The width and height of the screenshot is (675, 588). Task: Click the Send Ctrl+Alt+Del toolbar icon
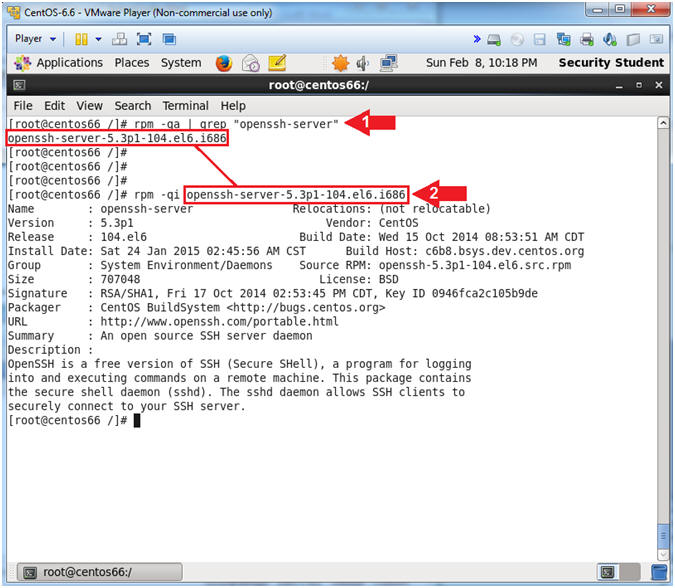(x=119, y=39)
